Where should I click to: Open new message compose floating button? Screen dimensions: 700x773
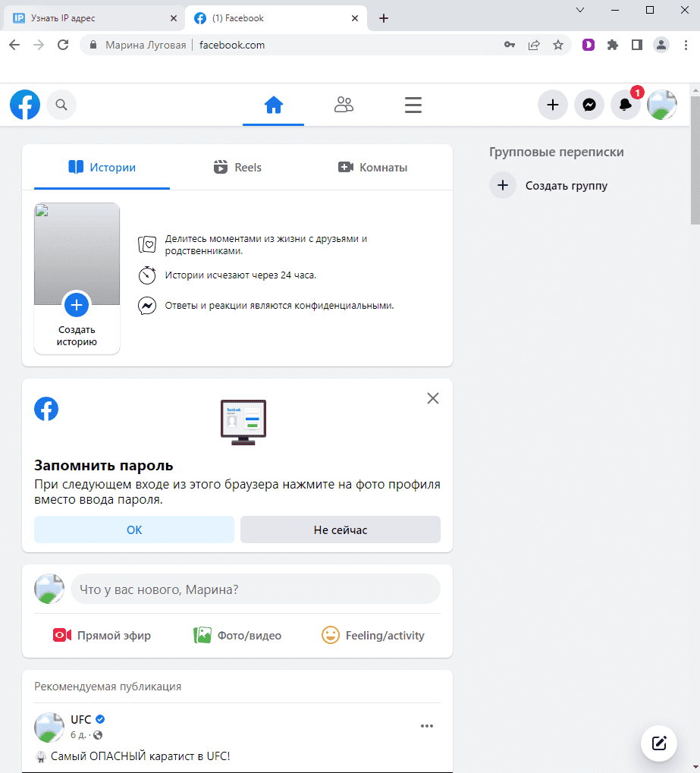coord(659,743)
